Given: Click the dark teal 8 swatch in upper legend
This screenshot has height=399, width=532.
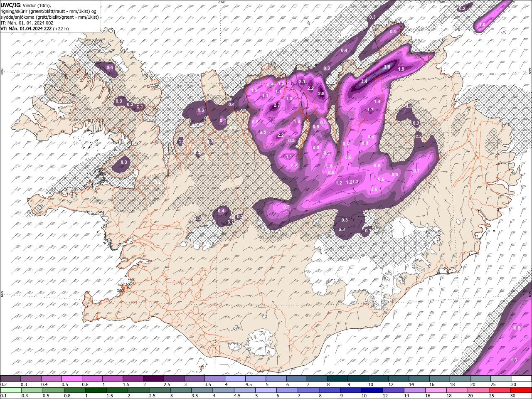Looking at the screenshot, I should tap(337, 379).
